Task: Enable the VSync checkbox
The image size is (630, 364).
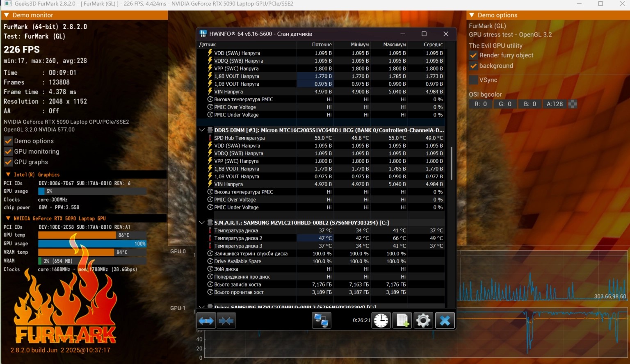Action: pos(474,80)
